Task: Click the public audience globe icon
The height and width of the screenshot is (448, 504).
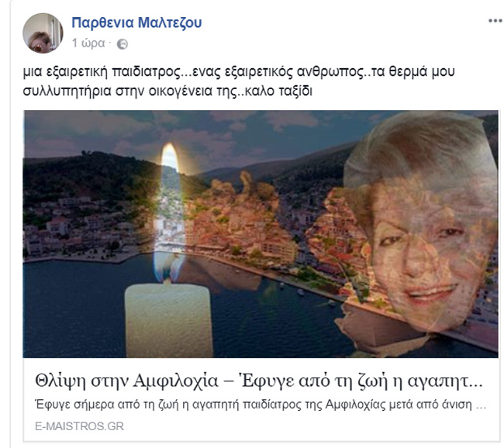Action: pyautogui.click(x=123, y=44)
